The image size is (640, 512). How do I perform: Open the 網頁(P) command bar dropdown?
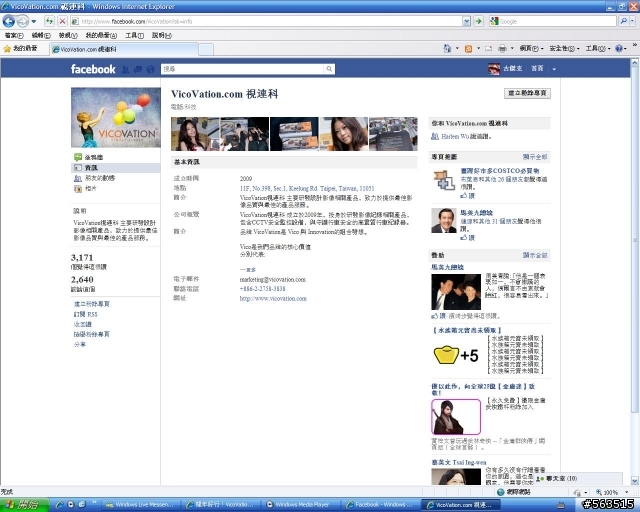coord(531,49)
